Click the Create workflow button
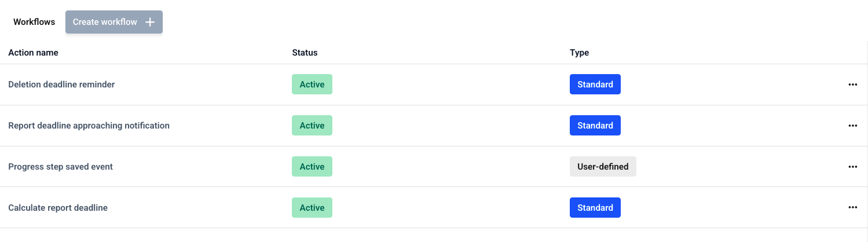The width and height of the screenshot is (868, 242). coord(114,22)
